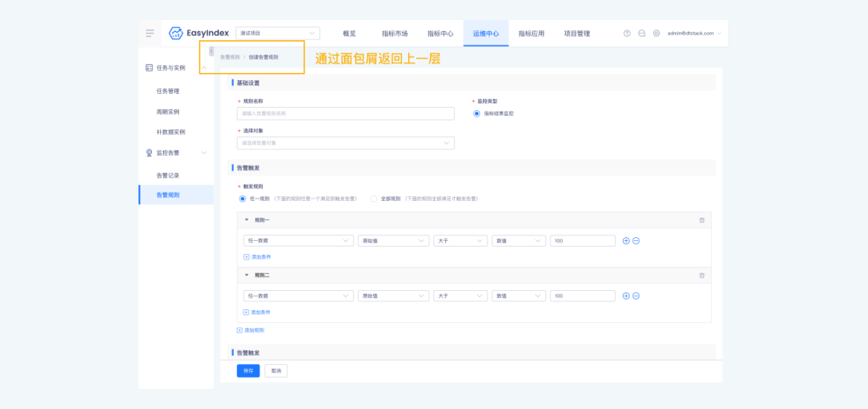Open 告警记录 in the sidebar
Image resolution: width=868 pixels, height=409 pixels.
168,175
